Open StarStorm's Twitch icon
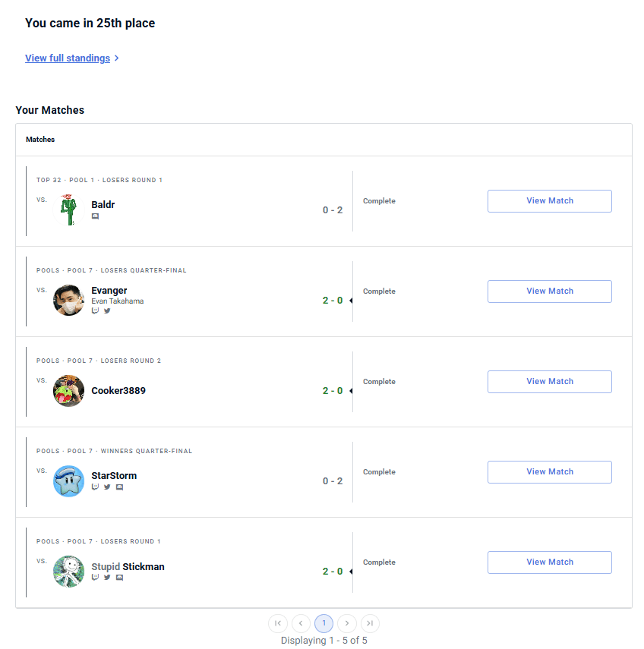Image resolution: width=644 pixels, height=649 pixels. point(95,487)
